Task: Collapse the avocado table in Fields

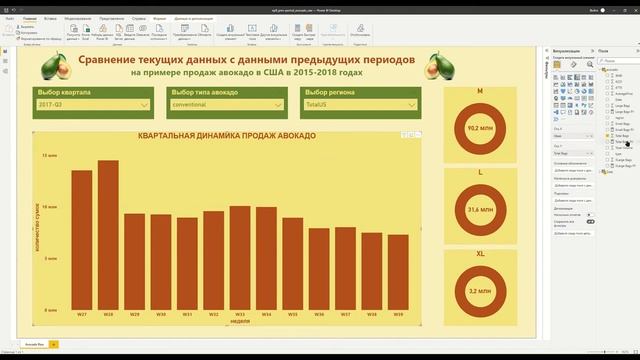Action: (x=600, y=70)
